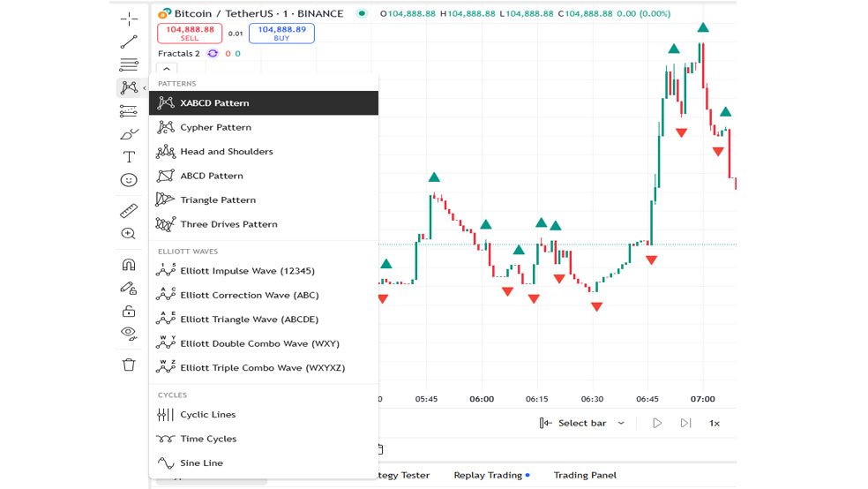This screenshot has height=489, width=868.
Task: Step forward one bar in replay
Action: point(686,423)
